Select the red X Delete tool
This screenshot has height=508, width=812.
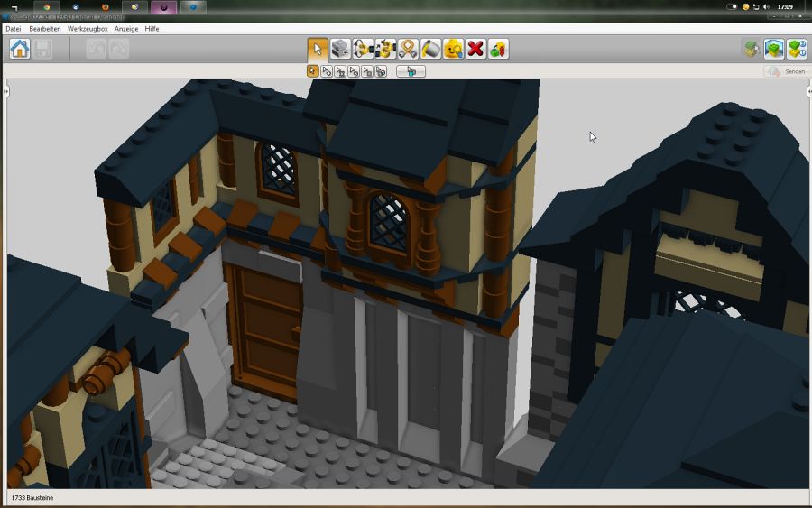click(x=475, y=49)
